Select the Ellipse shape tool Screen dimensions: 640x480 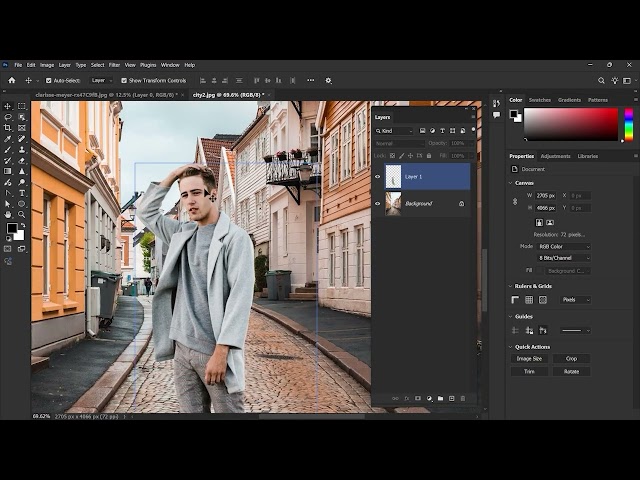[22, 204]
